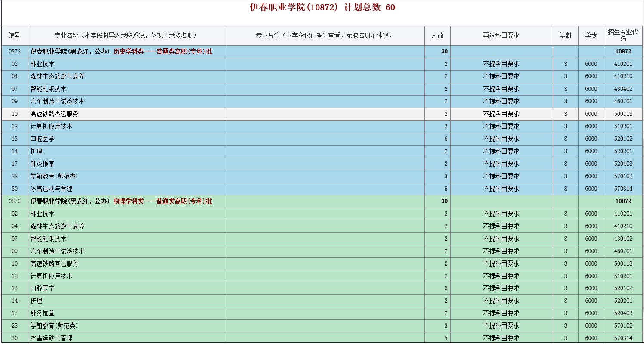
Task: Click the 编号 column header
Action: coord(15,36)
